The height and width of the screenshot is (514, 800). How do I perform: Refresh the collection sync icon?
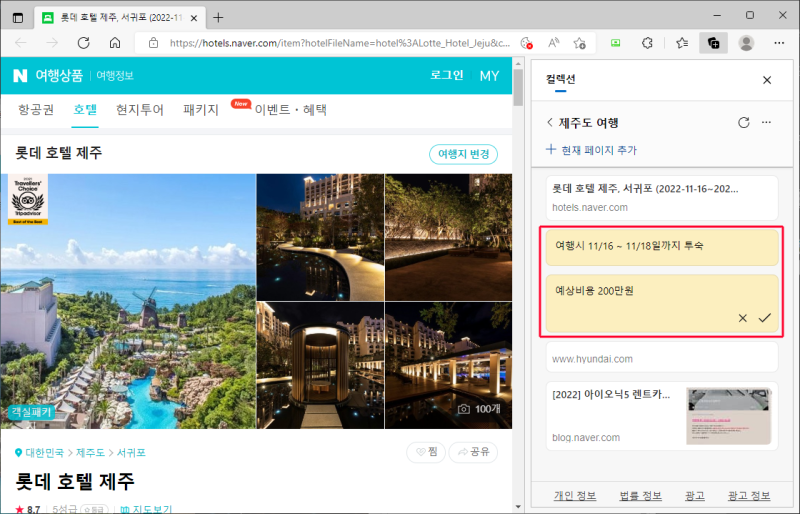[744, 123]
